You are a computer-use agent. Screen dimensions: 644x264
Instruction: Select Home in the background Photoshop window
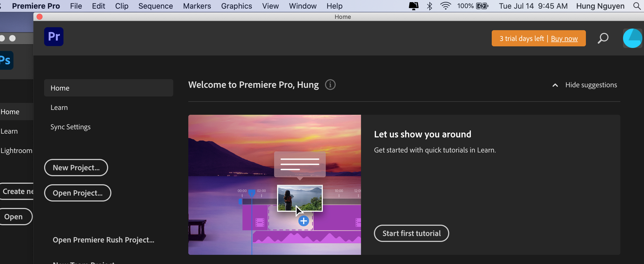[x=10, y=112]
